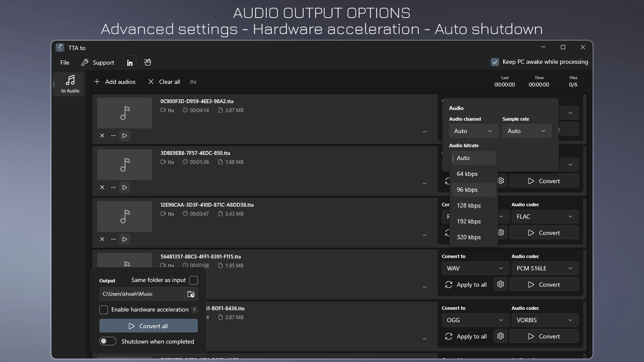Click thumbnail of 12E96CAA-3D3F audio

tap(125, 217)
